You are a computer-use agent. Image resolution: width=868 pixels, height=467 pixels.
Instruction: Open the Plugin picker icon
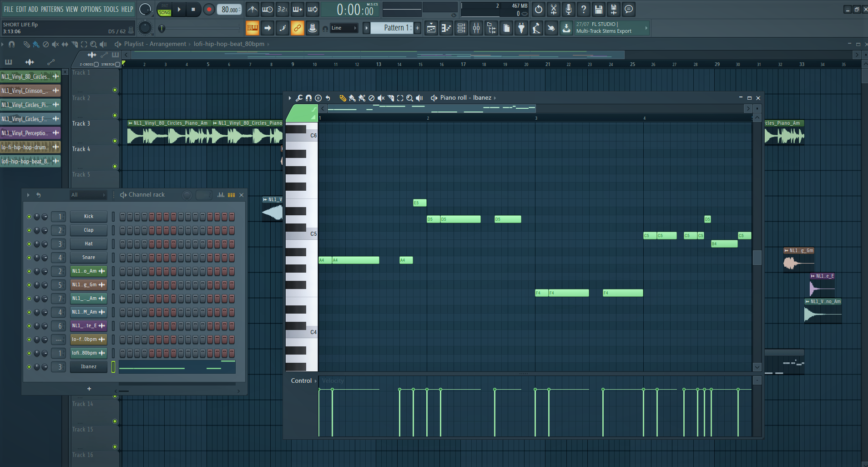521,28
